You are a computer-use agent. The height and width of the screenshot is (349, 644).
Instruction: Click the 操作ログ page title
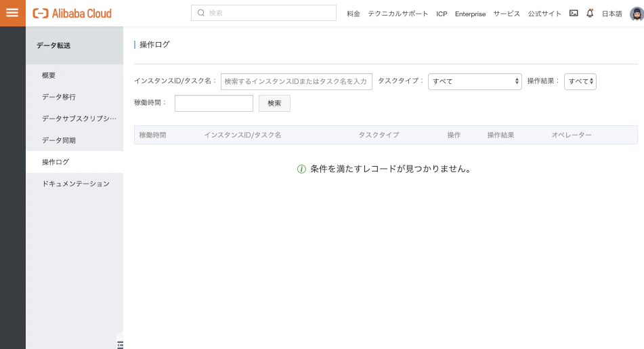[154, 45]
